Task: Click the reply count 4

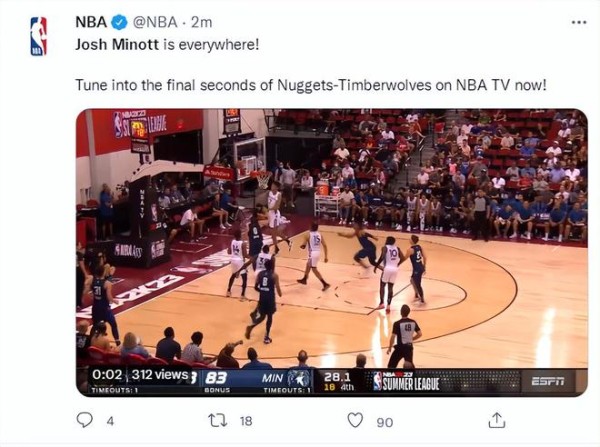Action: pyautogui.click(x=110, y=421)
